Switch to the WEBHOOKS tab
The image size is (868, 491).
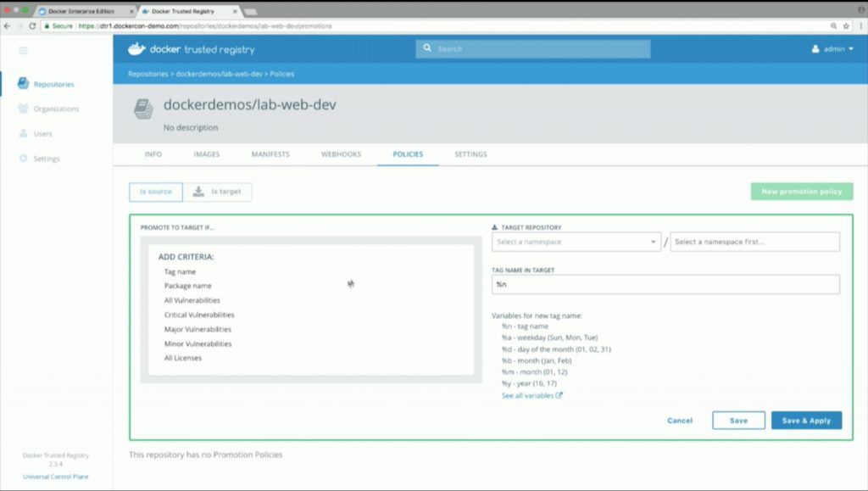point(341,153)
